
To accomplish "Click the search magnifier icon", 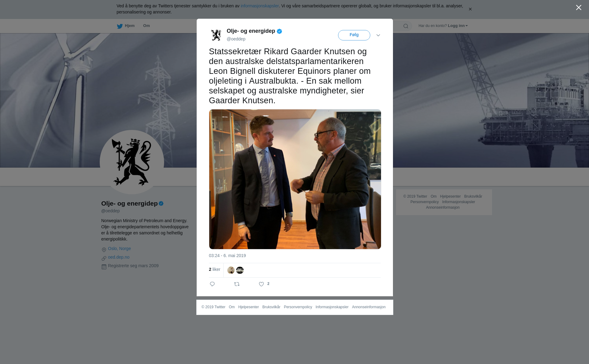I will point(406,26).
